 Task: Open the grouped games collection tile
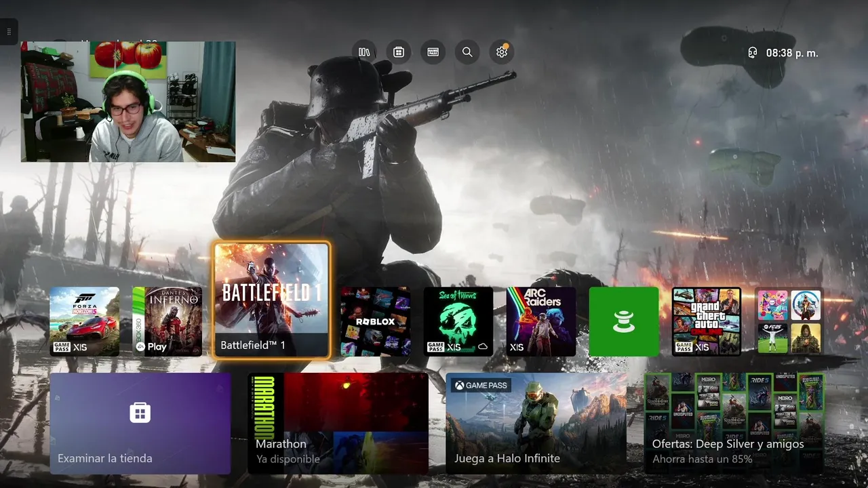pyautogui.click(x=789, y=321)
